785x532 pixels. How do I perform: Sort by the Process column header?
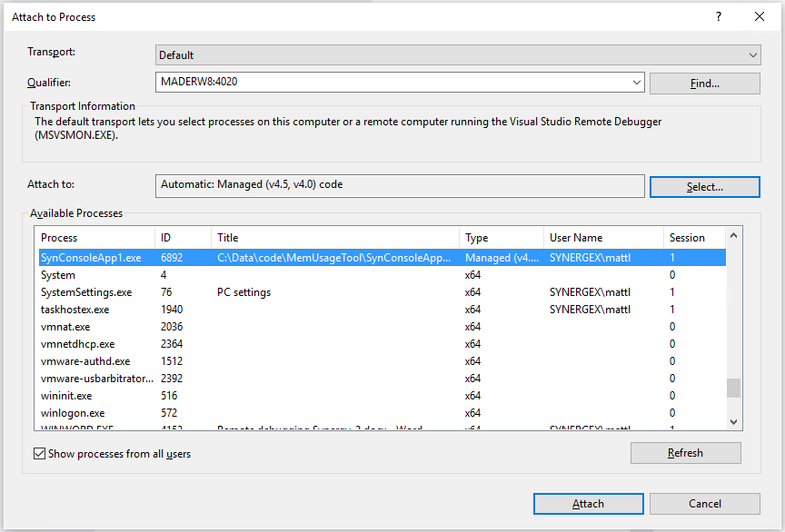tap(95, 238)
